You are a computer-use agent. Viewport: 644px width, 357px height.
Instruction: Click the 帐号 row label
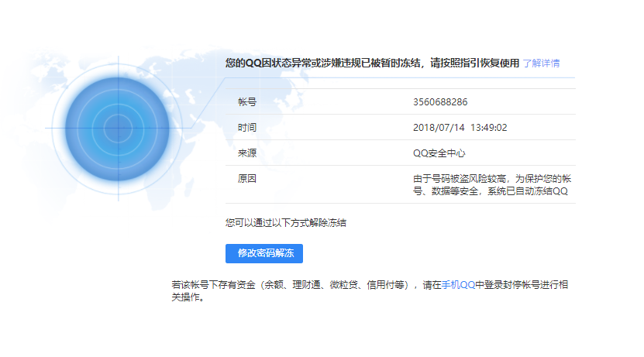tap(247, 102)
